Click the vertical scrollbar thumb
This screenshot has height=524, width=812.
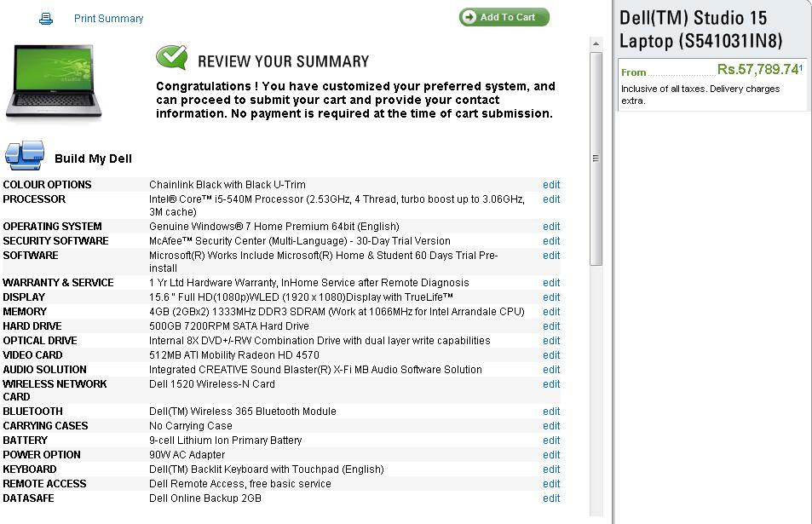click(596, 158)
